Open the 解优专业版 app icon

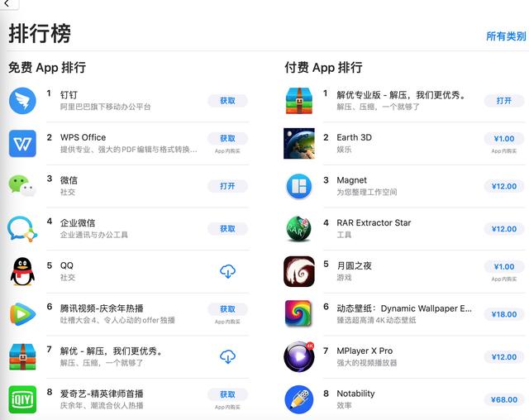click(299, 101)
